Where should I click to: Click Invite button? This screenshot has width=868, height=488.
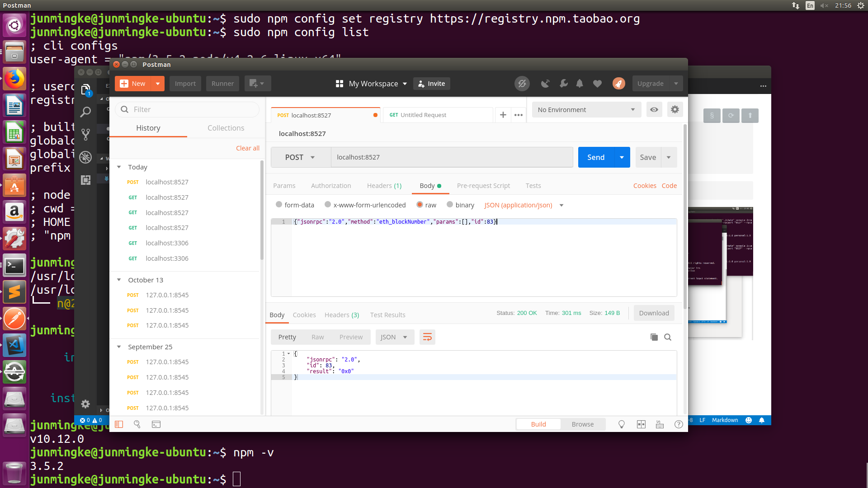(x=432, y=84)
